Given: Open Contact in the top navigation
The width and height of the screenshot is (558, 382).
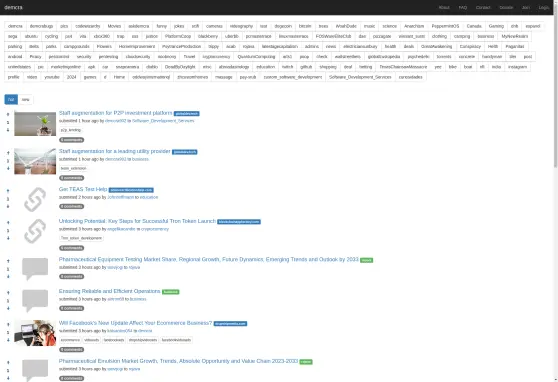Looking at the screenshot, I should pos(483,7).
